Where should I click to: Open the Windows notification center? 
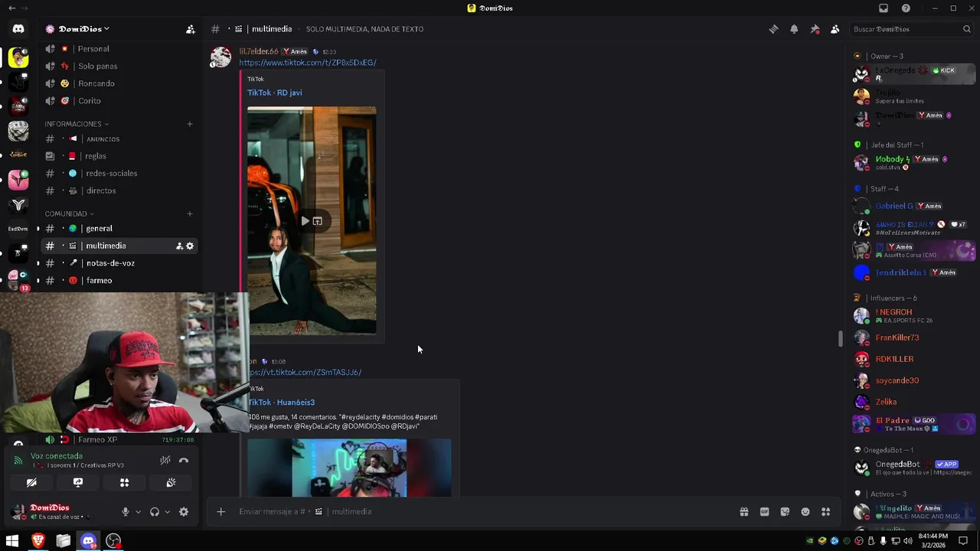tap(962, 541)
